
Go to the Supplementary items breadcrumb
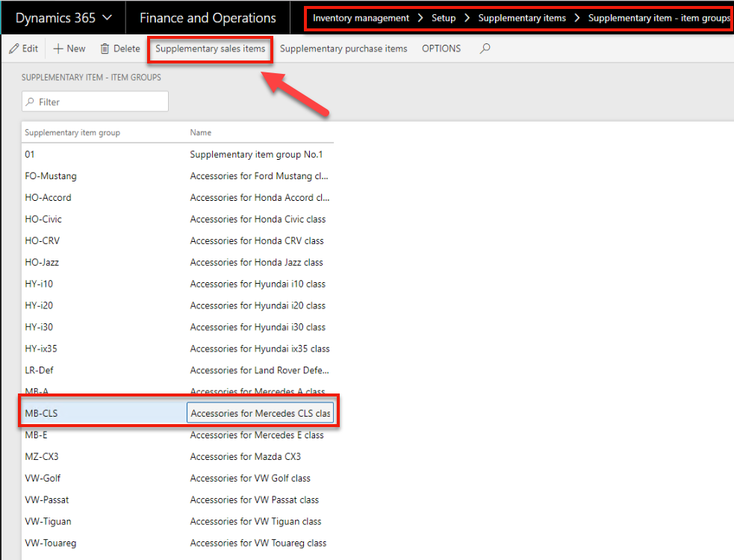pyautogui.click(x=522, y=18)
